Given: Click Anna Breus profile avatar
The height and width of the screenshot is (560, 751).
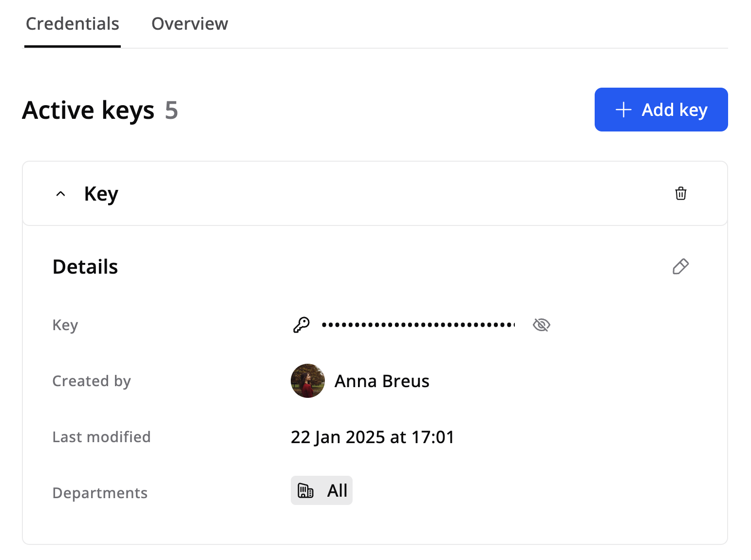Looking at the screenshot, I should point(307,381).
